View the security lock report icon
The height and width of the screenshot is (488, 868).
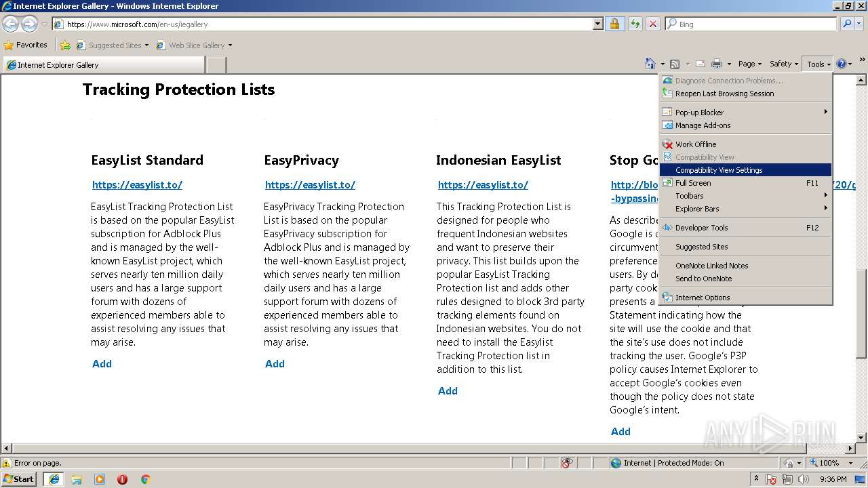pyautogui.click(x=614, y=24)
